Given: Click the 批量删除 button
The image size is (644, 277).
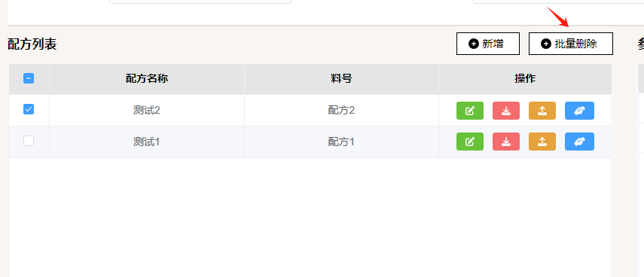Looking at the screenshot, I should [x=570, y=44].
